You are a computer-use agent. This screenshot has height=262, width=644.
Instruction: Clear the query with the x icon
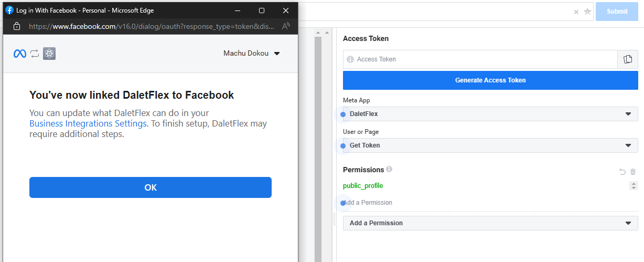(x=576, y=12)
